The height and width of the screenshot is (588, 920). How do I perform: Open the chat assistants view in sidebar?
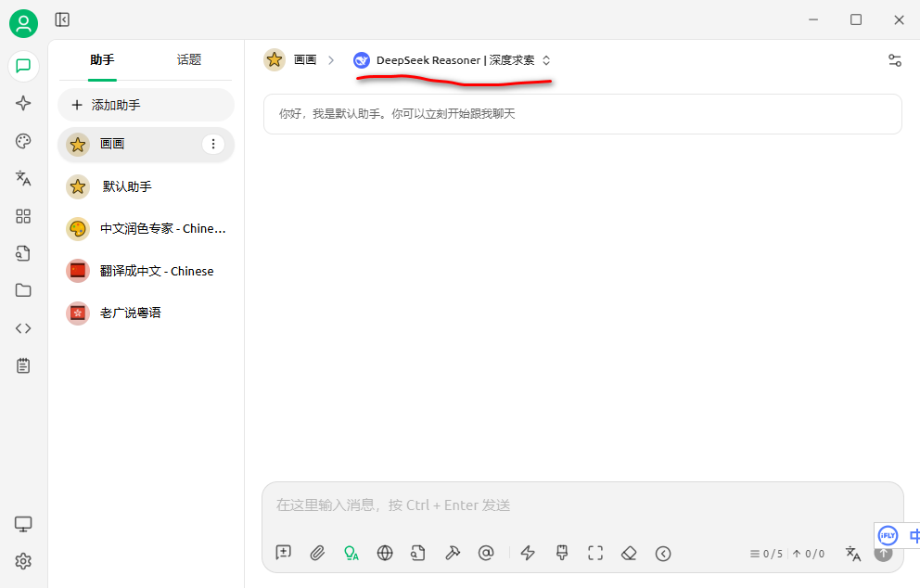coord(23,66)
